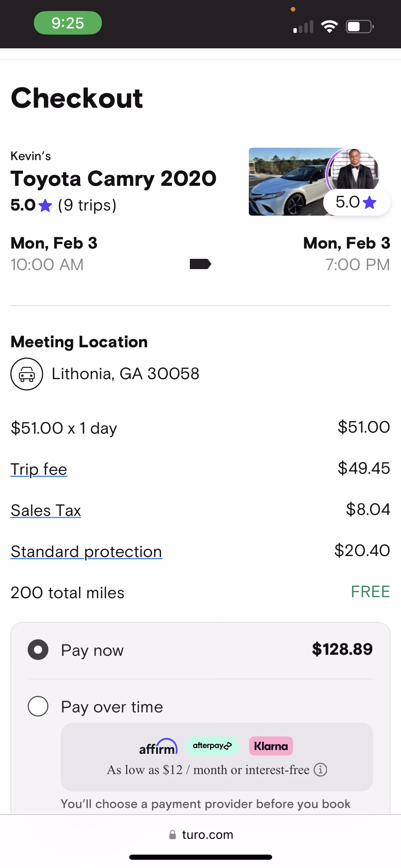Tap the car icon beside the meeting location
This screenshot has height=868, width=401.
[27, 374]
